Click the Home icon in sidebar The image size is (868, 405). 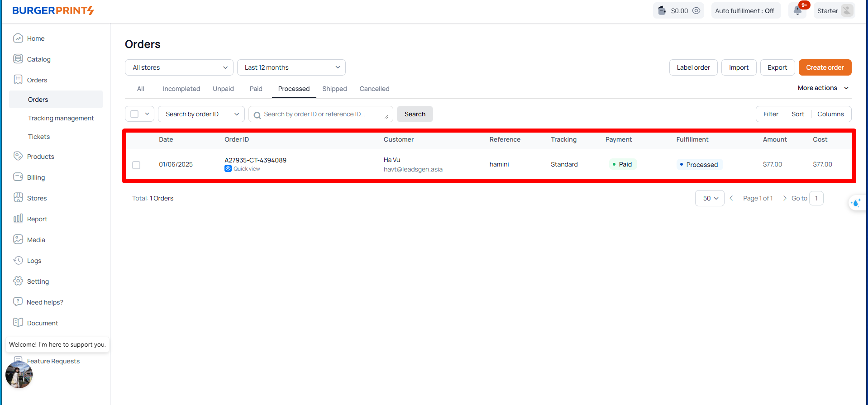[x=18, y=38]
